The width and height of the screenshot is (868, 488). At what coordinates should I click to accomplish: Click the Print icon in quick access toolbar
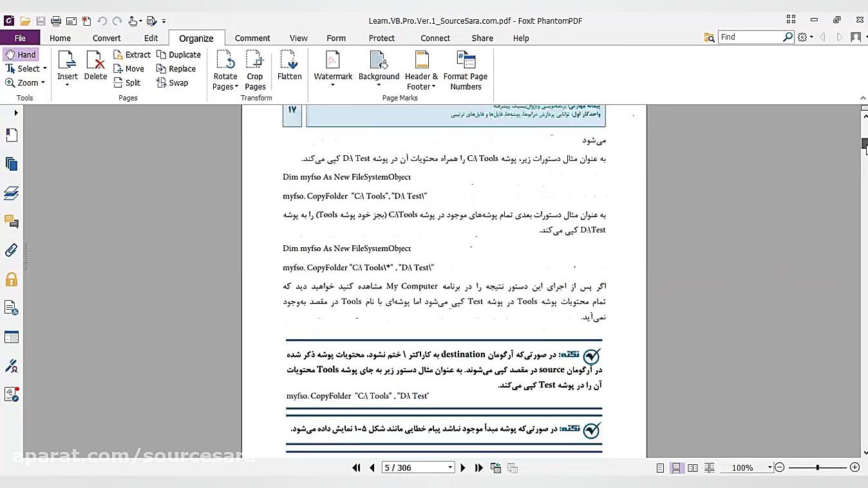56,21
